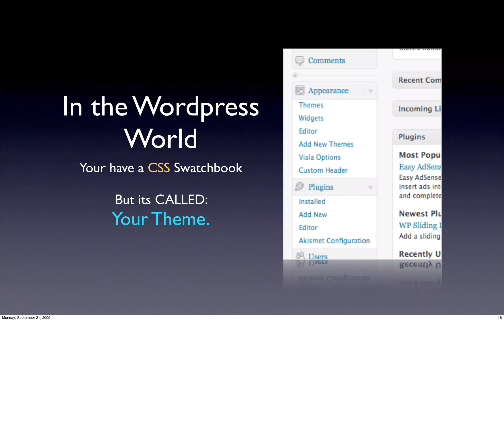Select Add New under Plugins
Image resolution: width=504 pixels, height=447 pixels.
click(x=313, y=215)
